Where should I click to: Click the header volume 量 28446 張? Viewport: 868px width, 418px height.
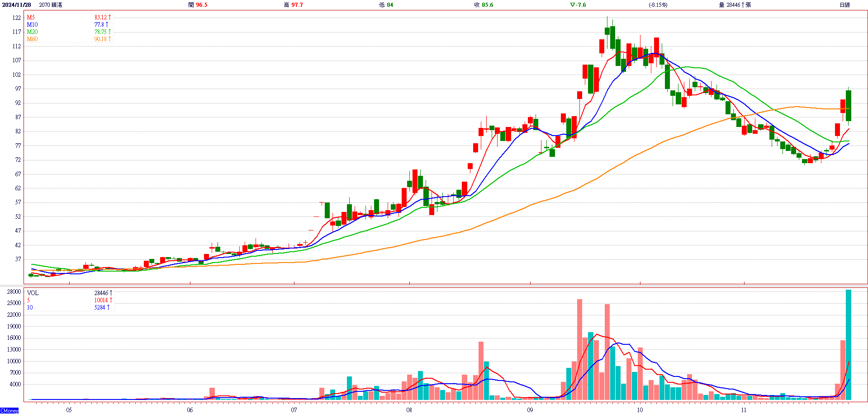735,5
